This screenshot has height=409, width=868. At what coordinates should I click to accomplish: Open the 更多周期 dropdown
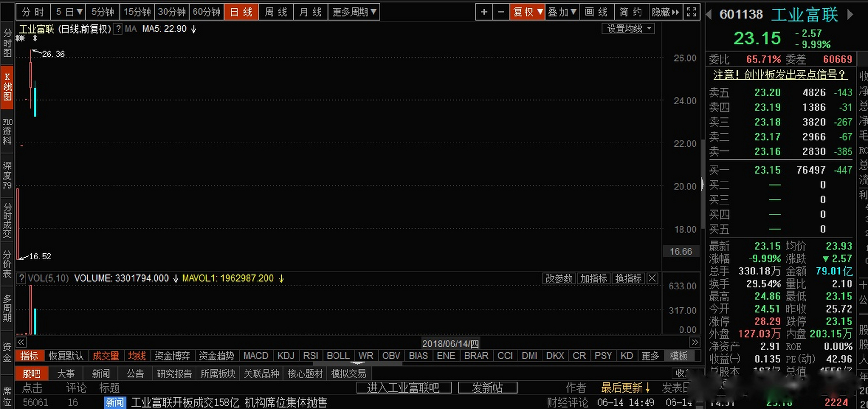[354, 12]
